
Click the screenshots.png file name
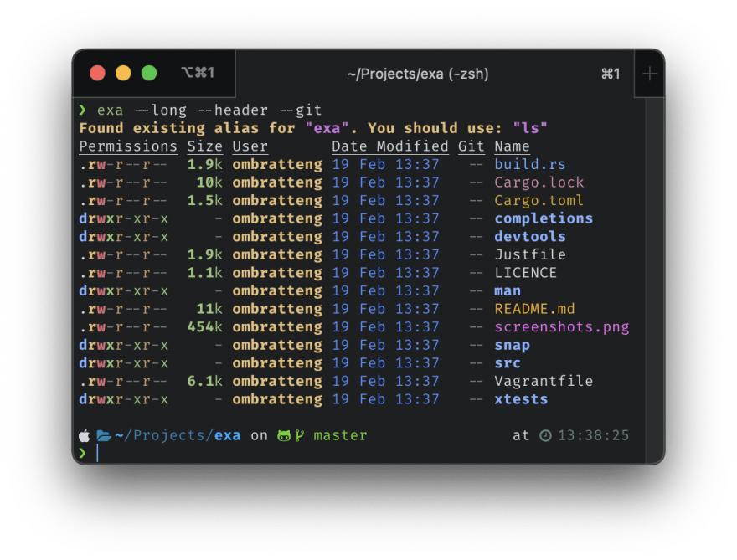562,327
